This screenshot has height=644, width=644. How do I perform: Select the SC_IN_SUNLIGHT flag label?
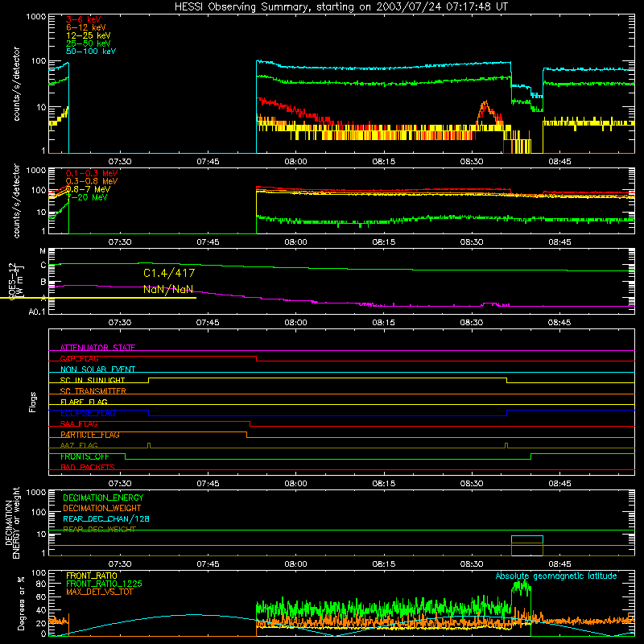[x=93, y=380]
